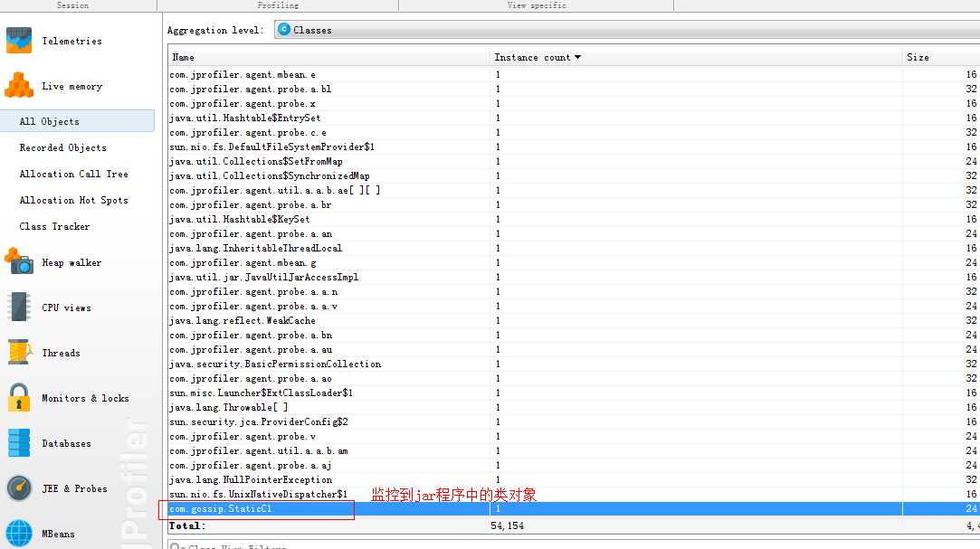The image size is (980, 549).
Task: Select row com.jprofiler.agent.probe.a.au
Action: pyautogui.click(x=574, y=349)
